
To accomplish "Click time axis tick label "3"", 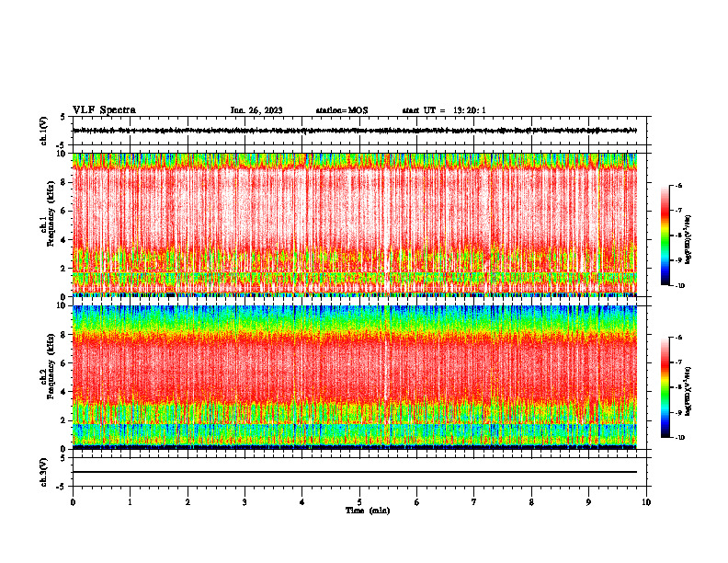I will 245,502.
